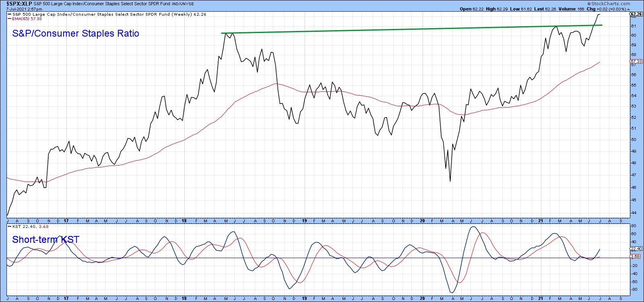The height and width of the screenshot is (302, 644).
Task: Click the March 2020 price low point
Action: 450,181
